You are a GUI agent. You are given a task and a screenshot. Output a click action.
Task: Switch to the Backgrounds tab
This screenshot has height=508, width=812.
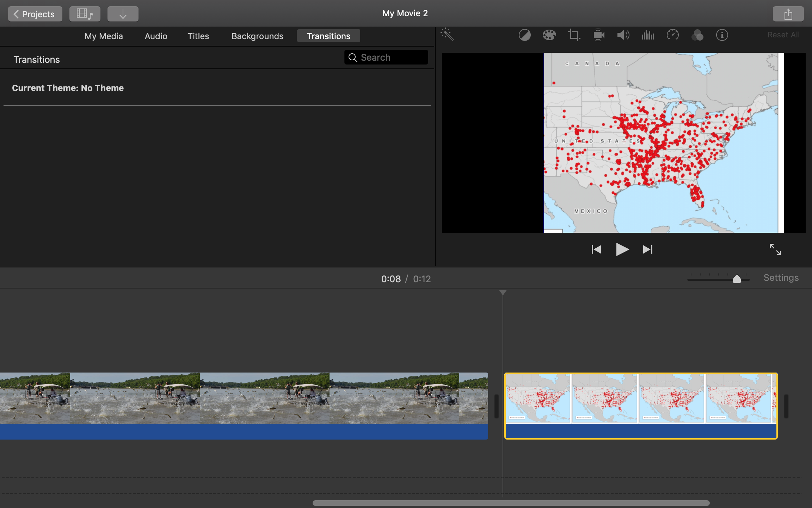click(x=257, y=36)
